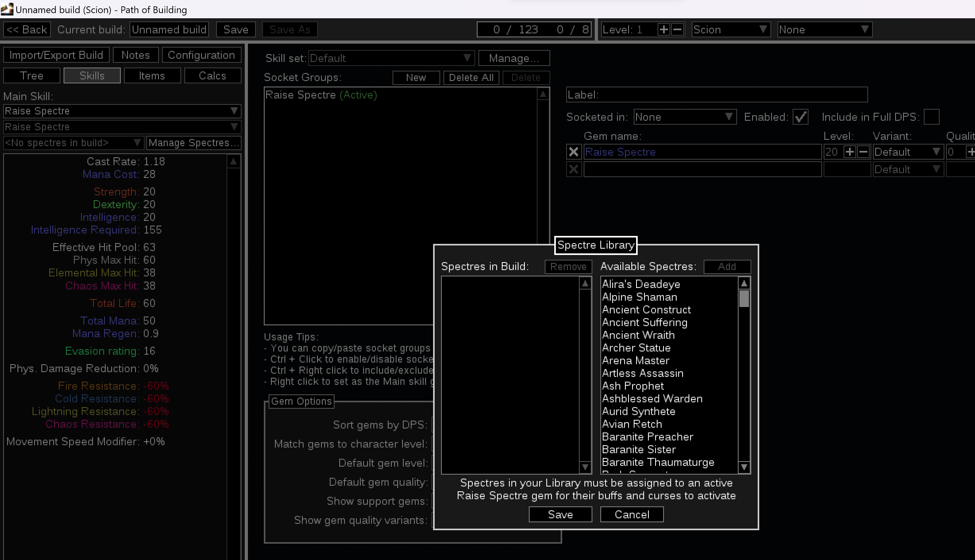Remove the Raise Spectre gem with the X
This screenshot has height=560, width=975.
(x=573, y=152)
